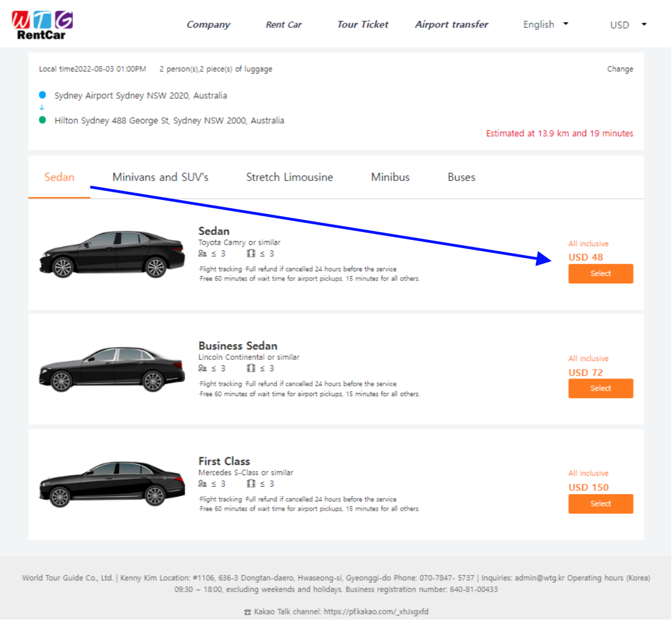
Task: Click the Sydney Airport pickup address
Action: (x=141, y=96)
